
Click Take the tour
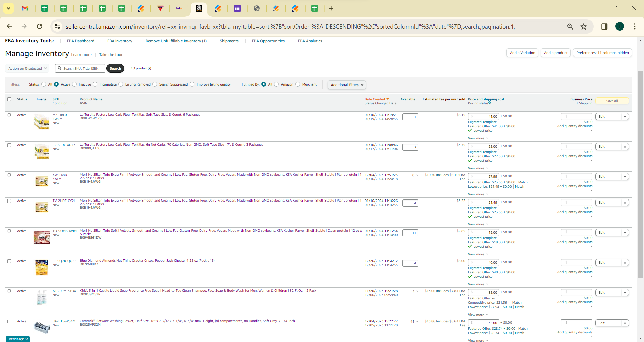tap(111, 55)
